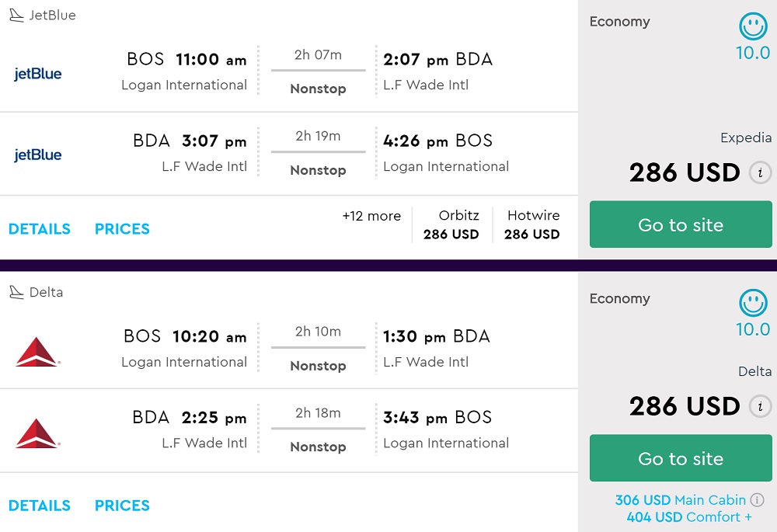
Task: Open DETAILS for the JetBlue itinerary
Action: tap(40, 229)
